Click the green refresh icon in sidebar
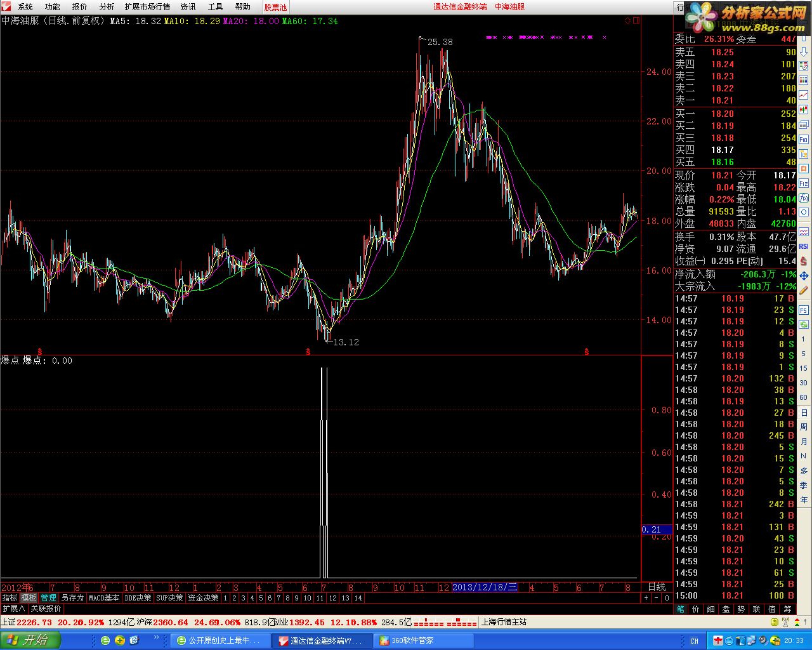 click(x=804, y=324)
